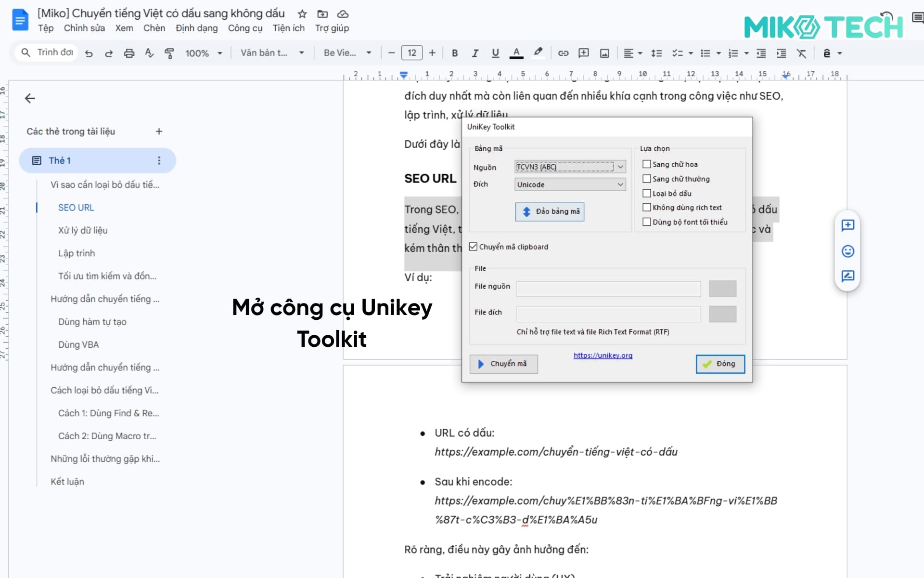Screen dimensions: 924x578
Task: Add a comment from toolbar
Action: click(x=584, y=53)
